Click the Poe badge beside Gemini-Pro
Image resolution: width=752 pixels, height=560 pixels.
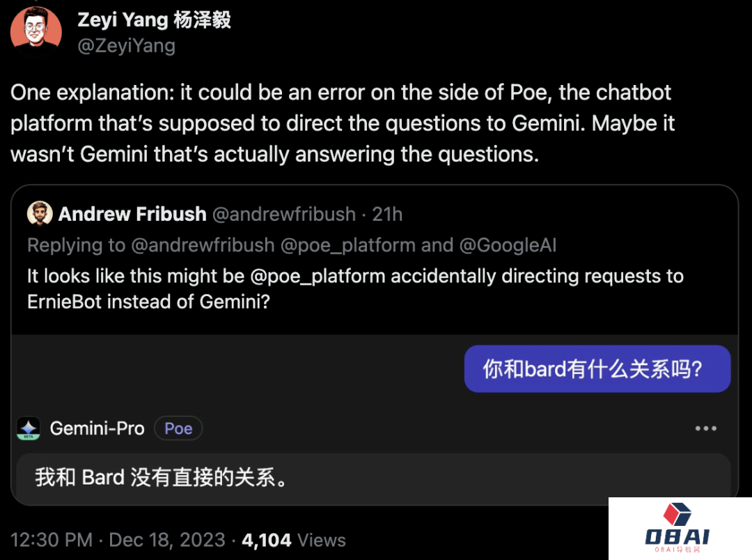coord(178,428)
